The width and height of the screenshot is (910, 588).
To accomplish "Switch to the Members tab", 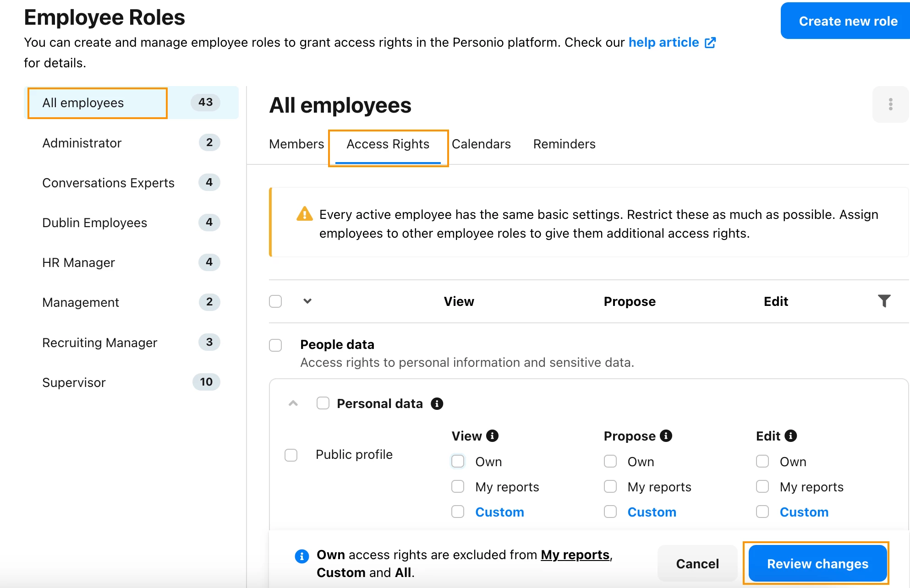I will point(296,144).
